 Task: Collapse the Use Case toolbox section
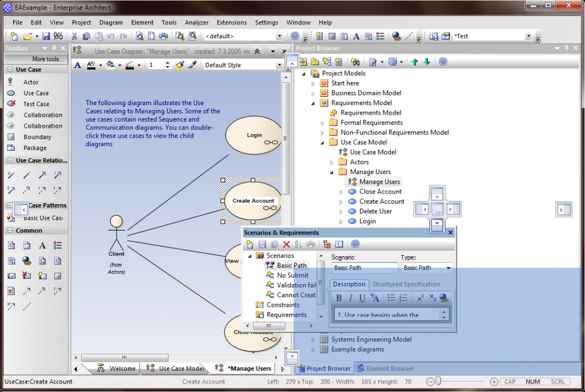point(10,69)
